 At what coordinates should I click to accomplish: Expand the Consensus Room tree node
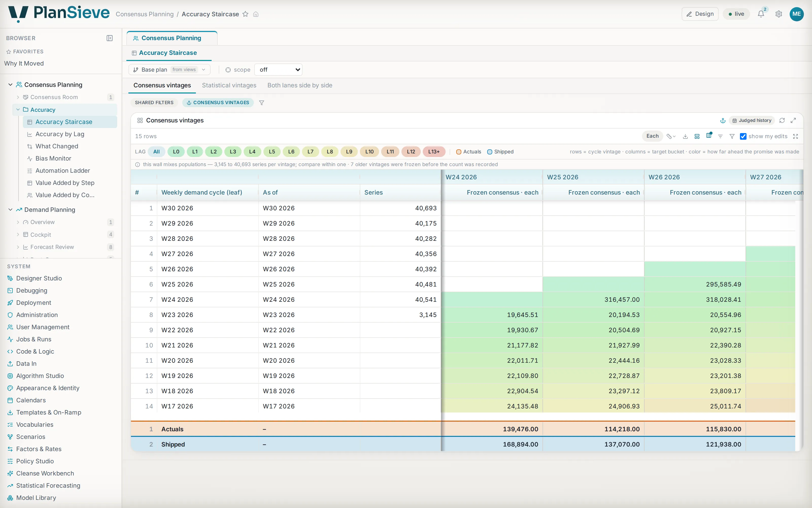click(18, 97)
